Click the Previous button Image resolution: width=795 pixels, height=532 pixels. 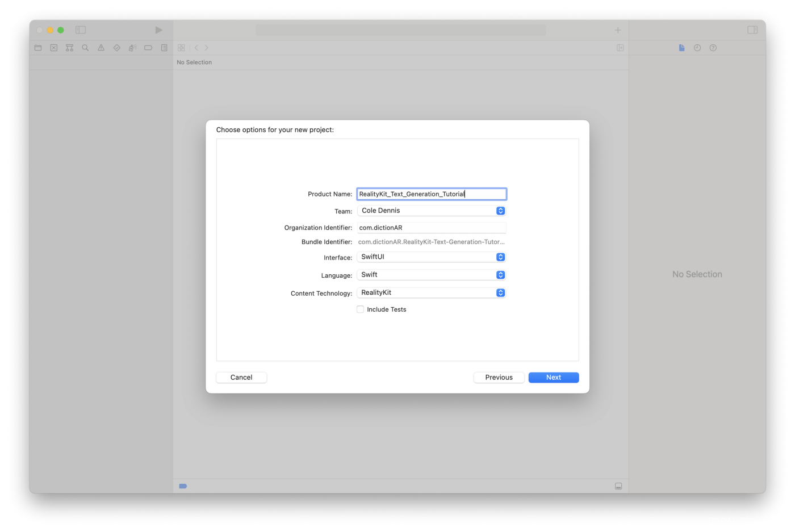pyautogui.click(x=499, y=377)
